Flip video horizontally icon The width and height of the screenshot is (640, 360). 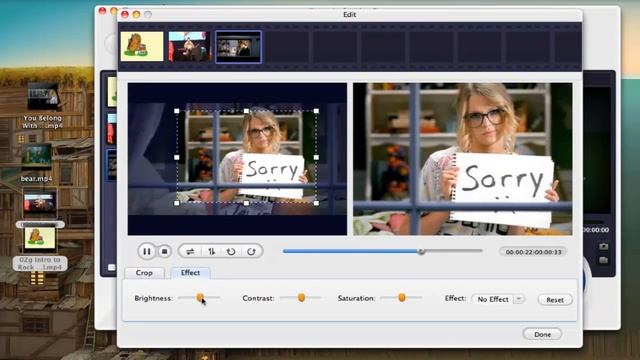click(191, 251)
